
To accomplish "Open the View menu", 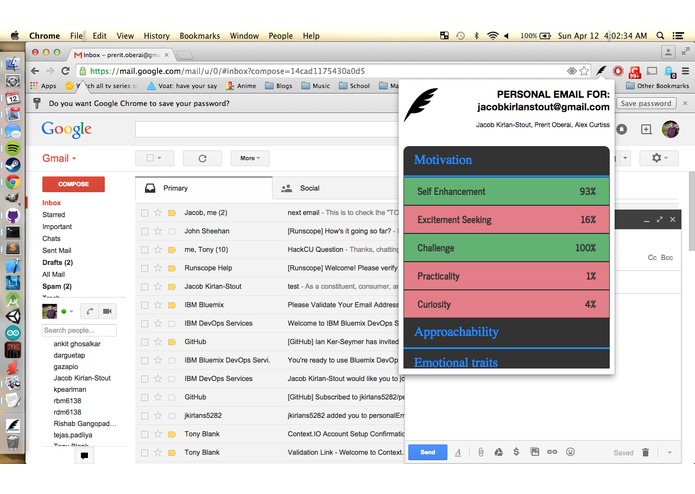I will coord(125,35).
